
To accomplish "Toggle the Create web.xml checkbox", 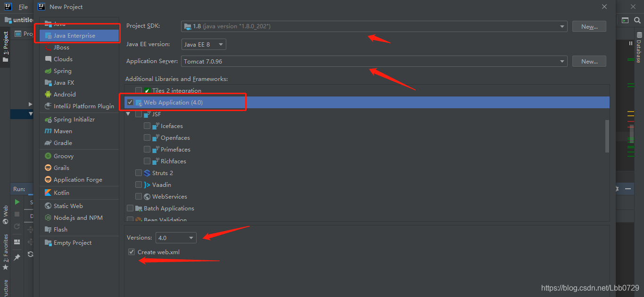I will 132,252.
